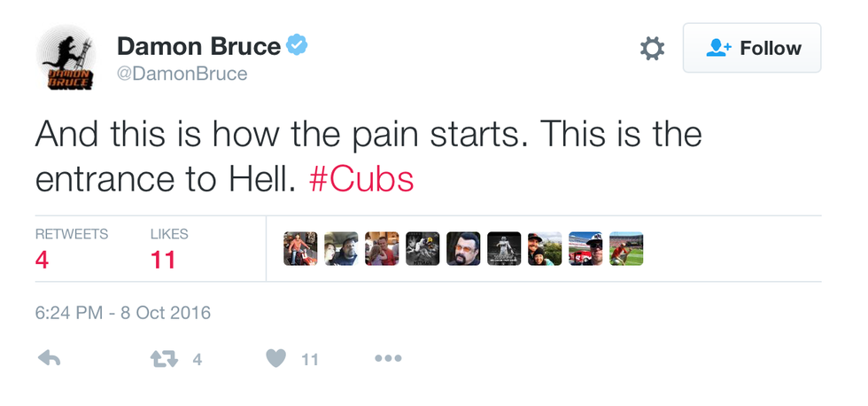This screenshot has width=868, height=406.
Task: Open the 6:24 PM - 8 Oct 2016 timestamp
Action: [123, 313]
